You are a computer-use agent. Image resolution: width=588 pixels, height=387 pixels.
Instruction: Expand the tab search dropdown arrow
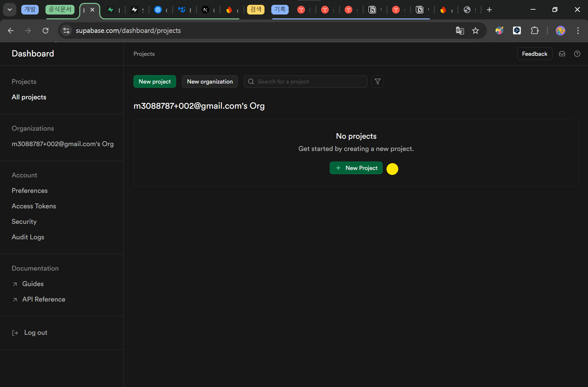point(10,10)
